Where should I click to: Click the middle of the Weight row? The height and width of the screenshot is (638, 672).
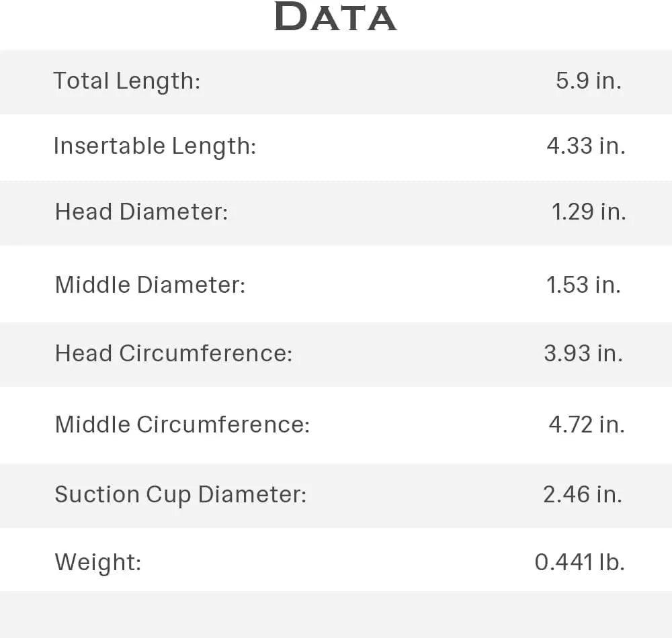[x=336, y=559]
